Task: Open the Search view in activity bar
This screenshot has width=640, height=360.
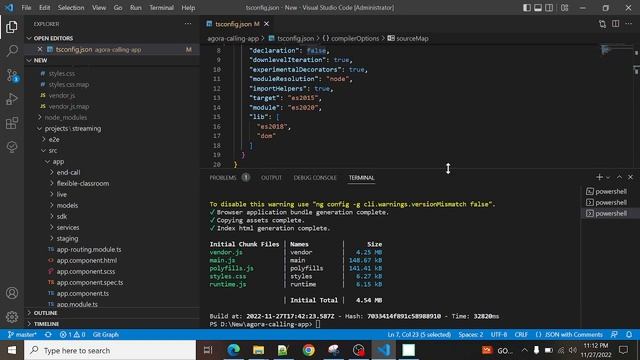Action: coord(12,51)
